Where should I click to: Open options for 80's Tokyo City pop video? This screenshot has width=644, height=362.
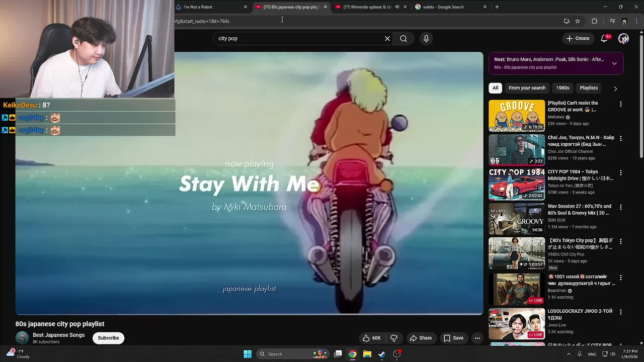pyautogui.click(x=620, y=241)
